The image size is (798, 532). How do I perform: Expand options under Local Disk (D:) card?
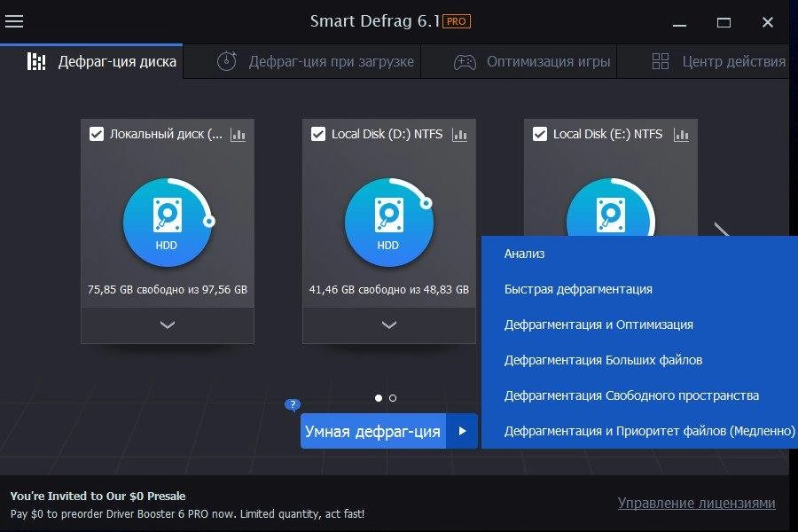pos(389,325)
